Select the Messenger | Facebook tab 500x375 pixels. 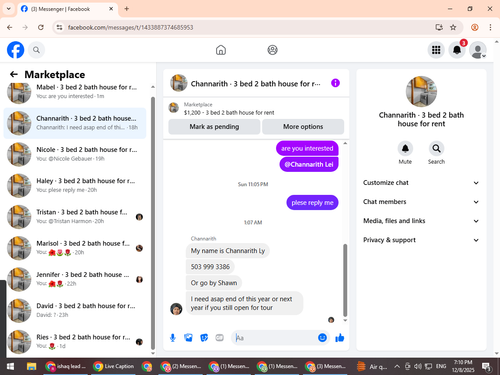(67, 9)
